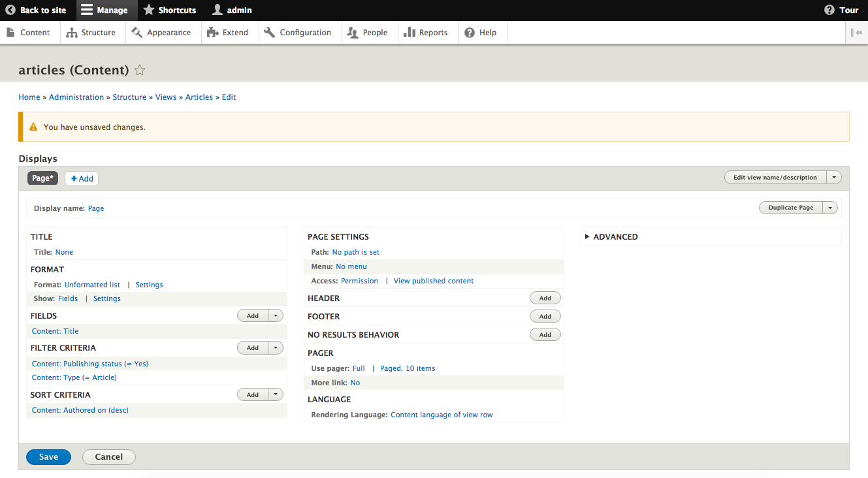
Task: Click the Structure hierarchy icon
Action: pyautogui.click(x=72, y=33)
